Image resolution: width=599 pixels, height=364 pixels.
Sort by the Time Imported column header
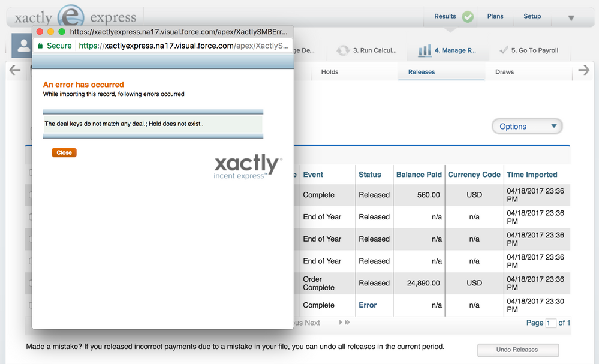pos(532,175)
